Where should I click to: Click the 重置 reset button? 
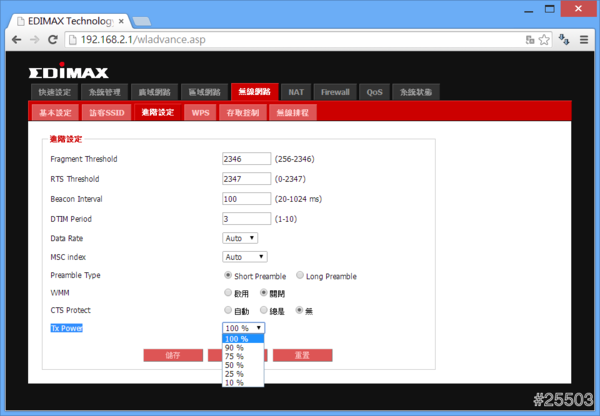[x=302, y=355]
